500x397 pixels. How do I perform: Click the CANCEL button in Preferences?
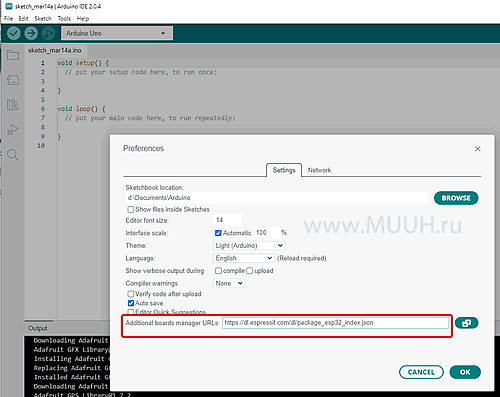click(x=421, y=372)
